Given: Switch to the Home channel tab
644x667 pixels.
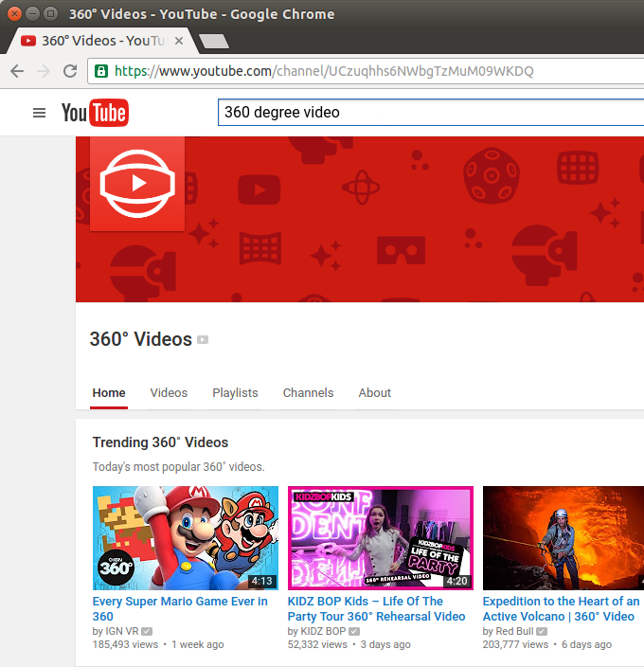Looking at the screenshot, I should pyautogui.click(x=109, y=392).
